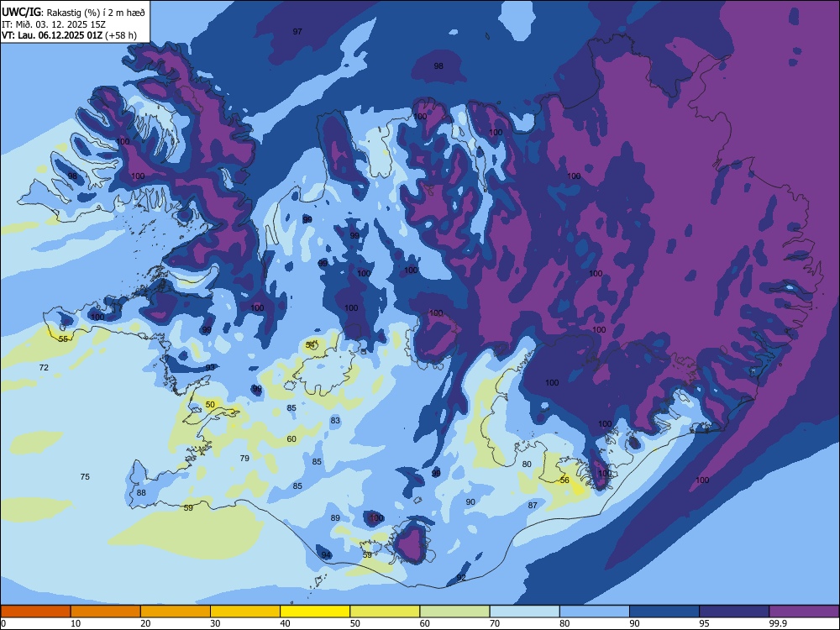The image size is (840, 630).
Task: Click the legend tick label '95'
Action: click(x=705, y=623)
